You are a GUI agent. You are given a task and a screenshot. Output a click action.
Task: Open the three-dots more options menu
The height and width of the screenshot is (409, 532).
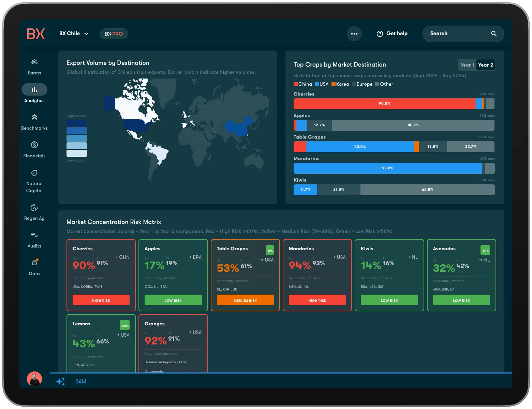tap(354, 34)
